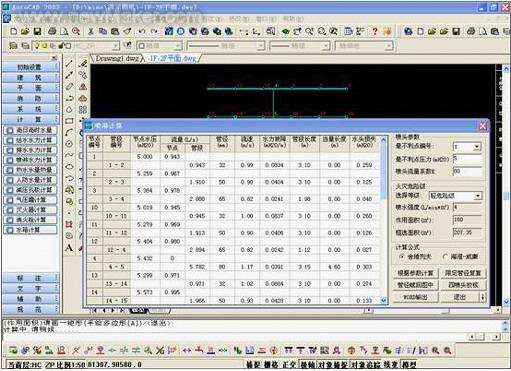Open the 计算 sidebar menu
The width and height of the screenshot is (511, 371).
coord(30,119)
